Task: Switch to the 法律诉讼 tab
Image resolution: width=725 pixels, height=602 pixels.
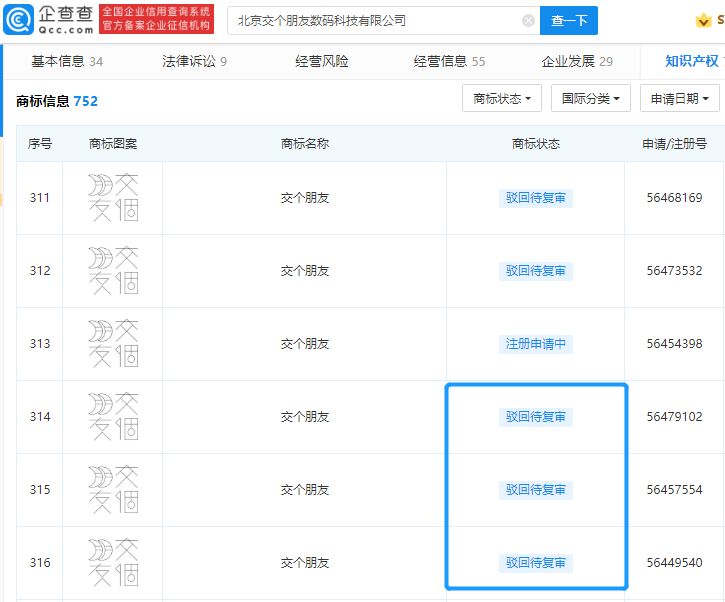Action: [194, 61]
